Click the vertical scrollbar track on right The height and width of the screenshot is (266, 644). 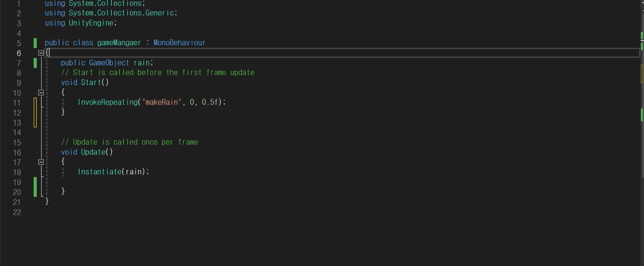click(x=642, y=155)
